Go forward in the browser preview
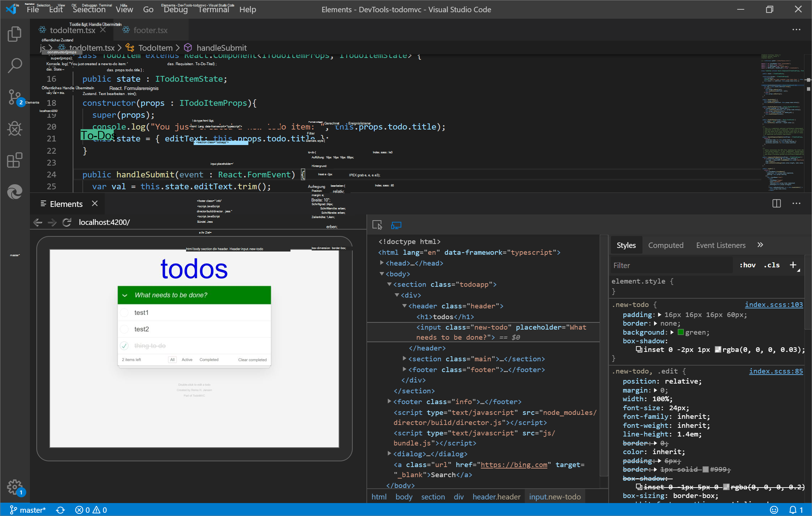 point(52,222)
